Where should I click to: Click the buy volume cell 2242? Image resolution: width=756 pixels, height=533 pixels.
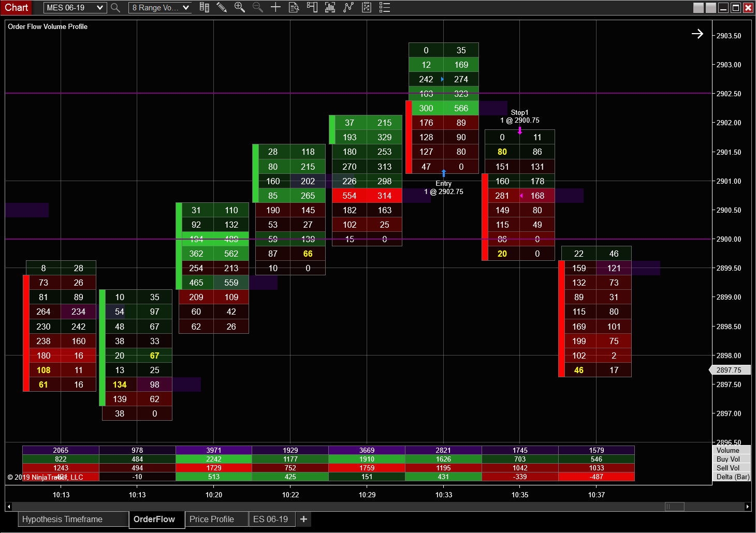point(214,459)
